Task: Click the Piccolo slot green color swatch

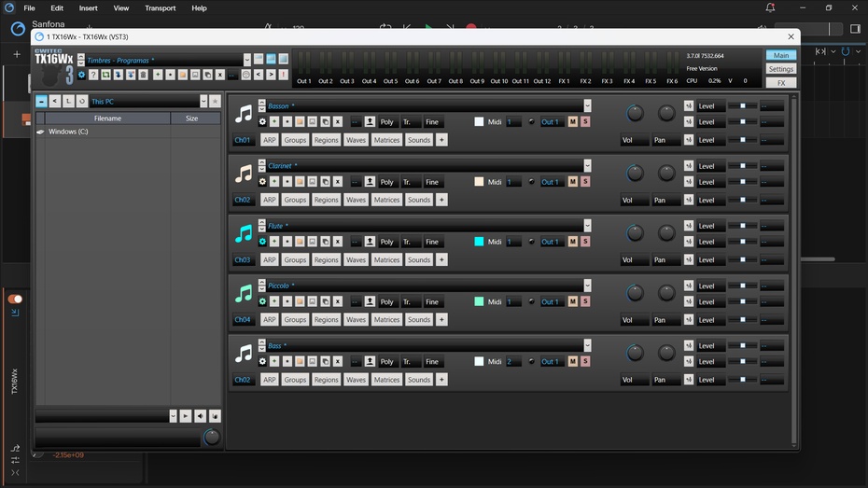Action: pyautogui.click(x=479, y=301)
